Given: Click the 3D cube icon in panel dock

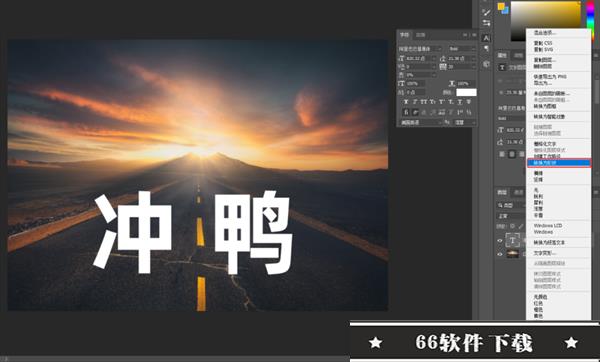Looking at the screenshot, I should [x=486, y=64].
